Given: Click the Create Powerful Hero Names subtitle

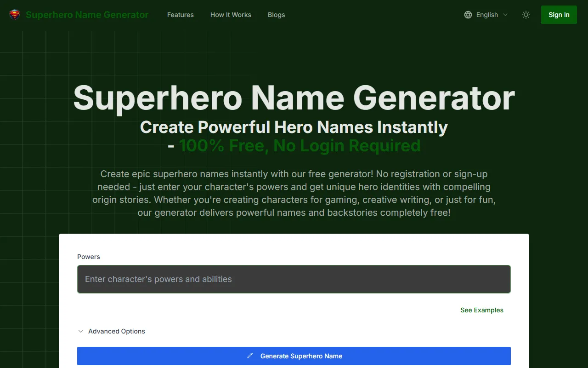Looking at the screenshot, I should (x=294, y=127).
